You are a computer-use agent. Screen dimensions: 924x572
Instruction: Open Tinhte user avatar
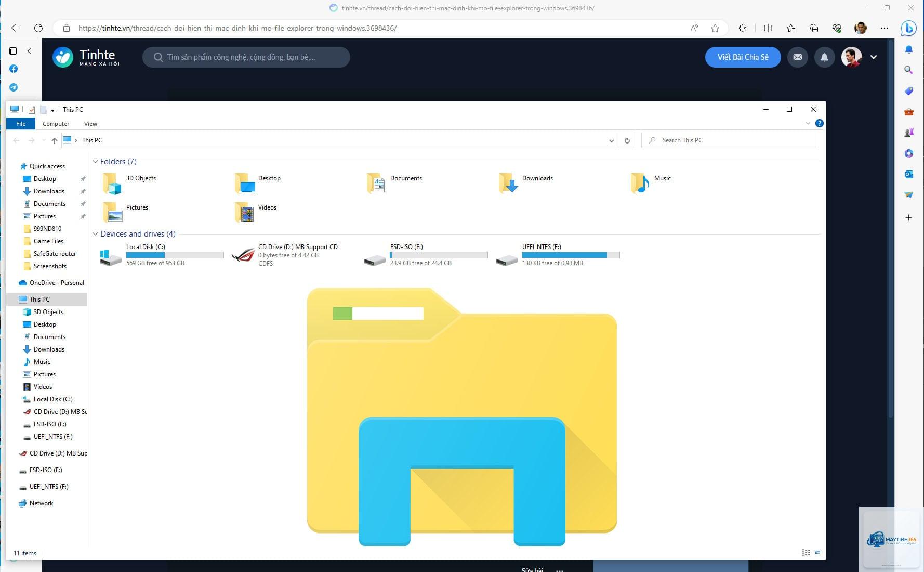click(x=851, y=57)
